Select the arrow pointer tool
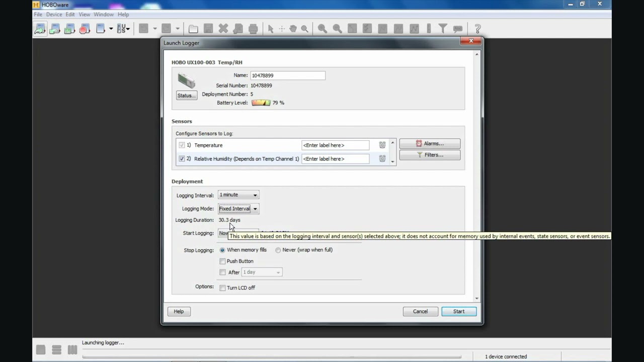Screen dimensions: 644x362 [271, 29]
